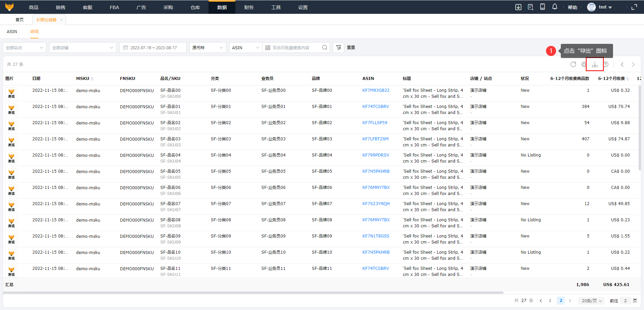Click the mobile phone icon in header
Viewport: 644px width, 310px height.
point(542,7)
